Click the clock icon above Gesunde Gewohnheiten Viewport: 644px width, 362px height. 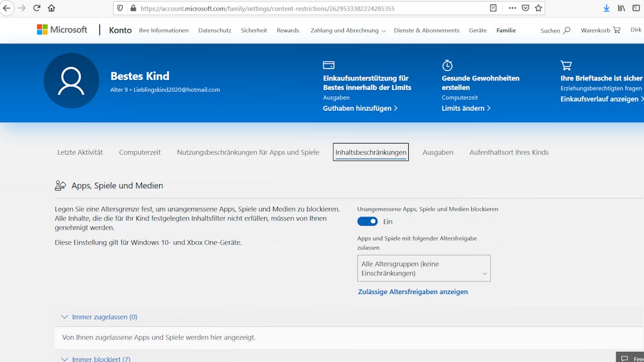pos(447,65)
